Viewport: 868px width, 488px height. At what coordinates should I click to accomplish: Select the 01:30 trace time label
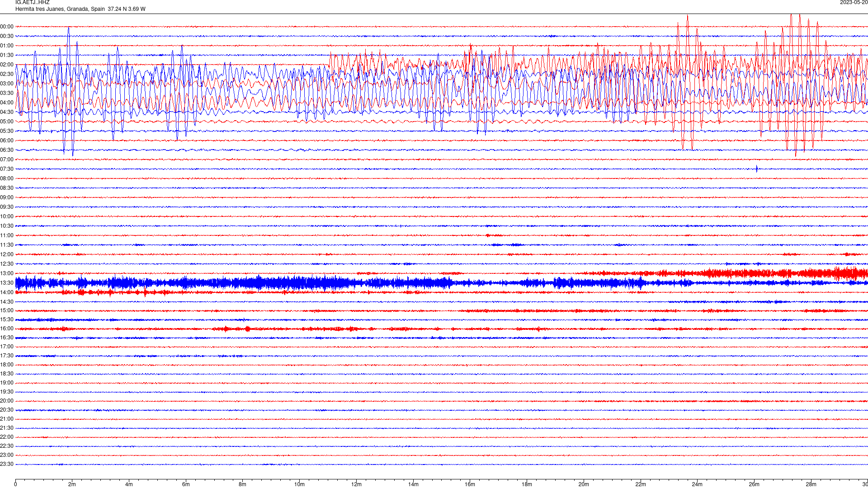(x=7, y=55)
